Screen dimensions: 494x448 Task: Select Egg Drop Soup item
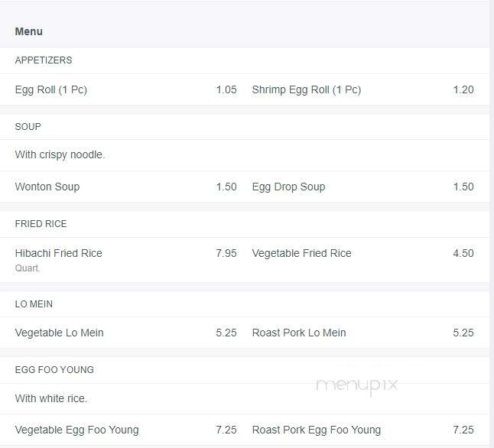pos(288,187)
